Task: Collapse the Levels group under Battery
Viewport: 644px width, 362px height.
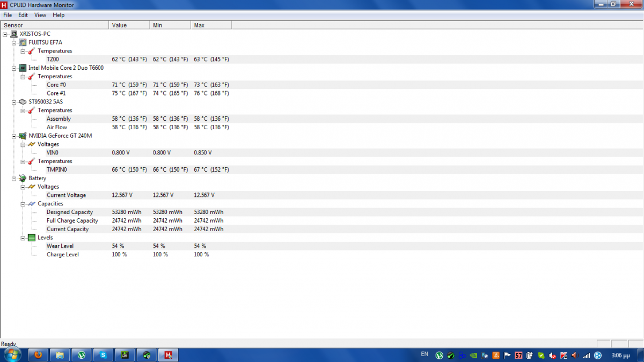Action: pyautogui.click(x=23, y=238)
